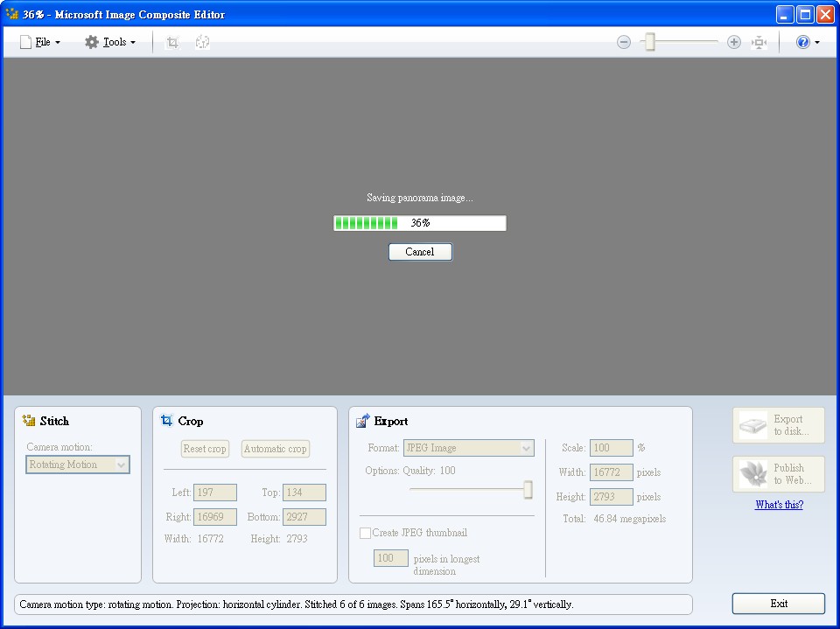Open the Camera motion dropdown
The width and height of the screenshot is (840, 629).
[78, 465]
